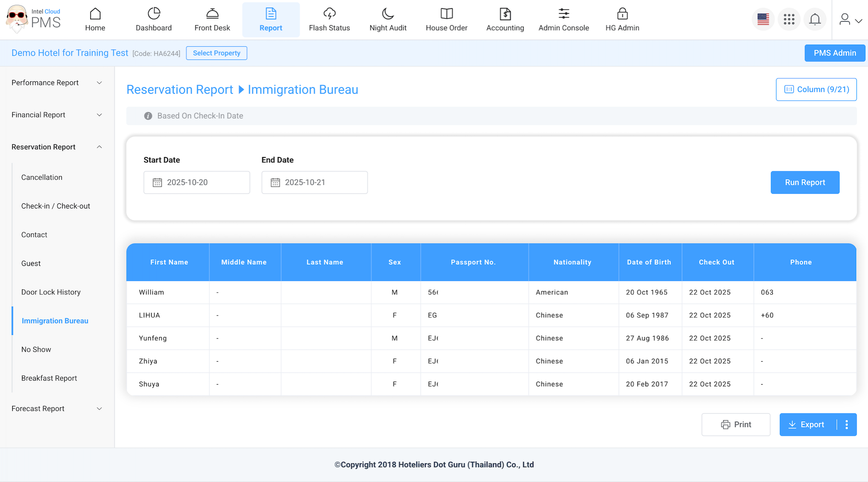Open export options three-dot menu
This screenshot has width=868, height=482.
click(847, 425)
